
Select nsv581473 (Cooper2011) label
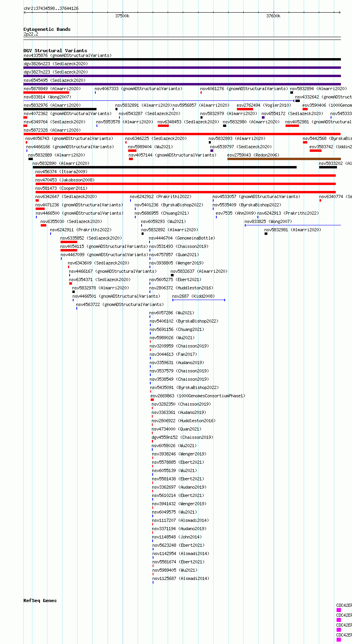62,188
